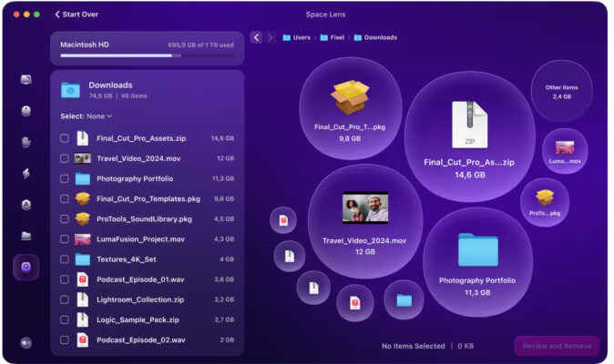Click the Downloads folder icon in panel header
The image size is (614, 364).
click(70, 90)
